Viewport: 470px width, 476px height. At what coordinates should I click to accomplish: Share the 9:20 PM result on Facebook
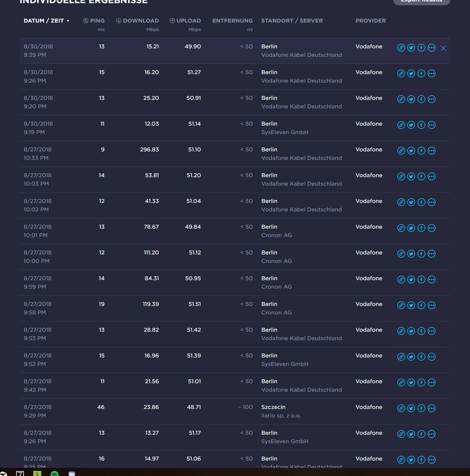[421, 99]
